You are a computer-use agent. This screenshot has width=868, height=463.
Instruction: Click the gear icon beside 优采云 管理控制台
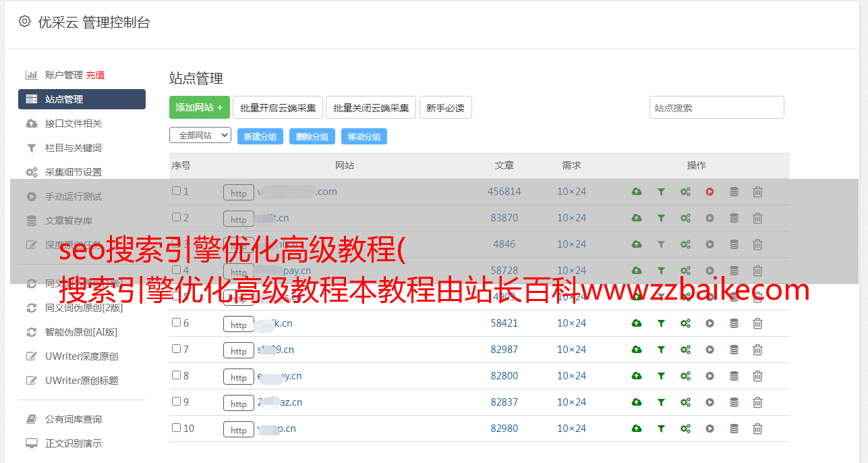click(24, 22)
